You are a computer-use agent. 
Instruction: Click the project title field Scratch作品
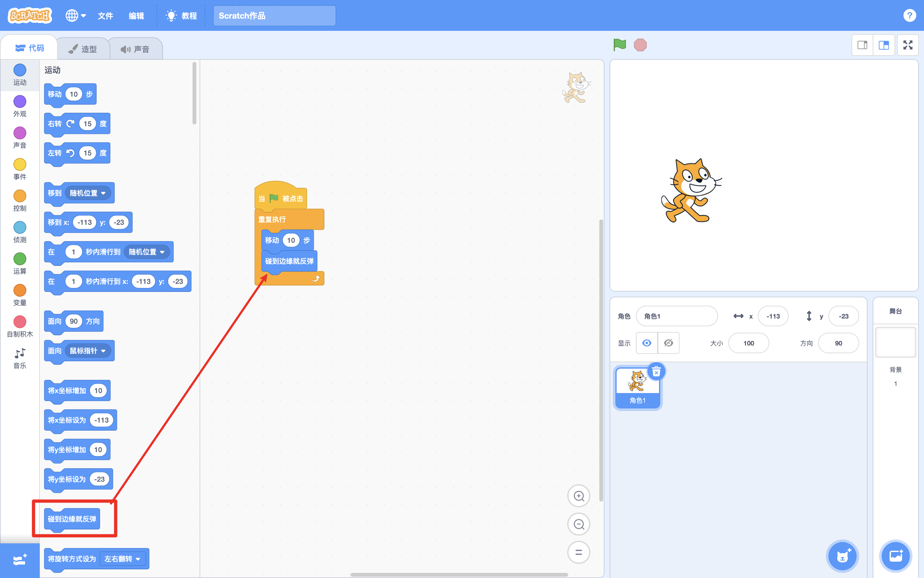(x=274, y=16)
